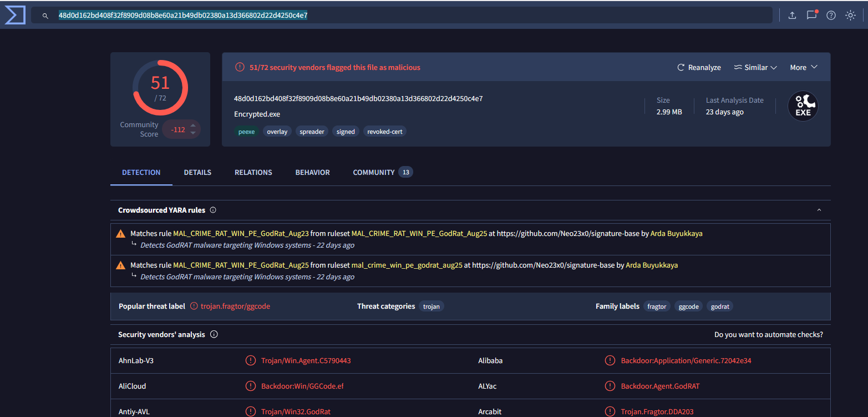Open the help question mark icon
Viewport: 868px width, 417px height.
tap(831, 16)
